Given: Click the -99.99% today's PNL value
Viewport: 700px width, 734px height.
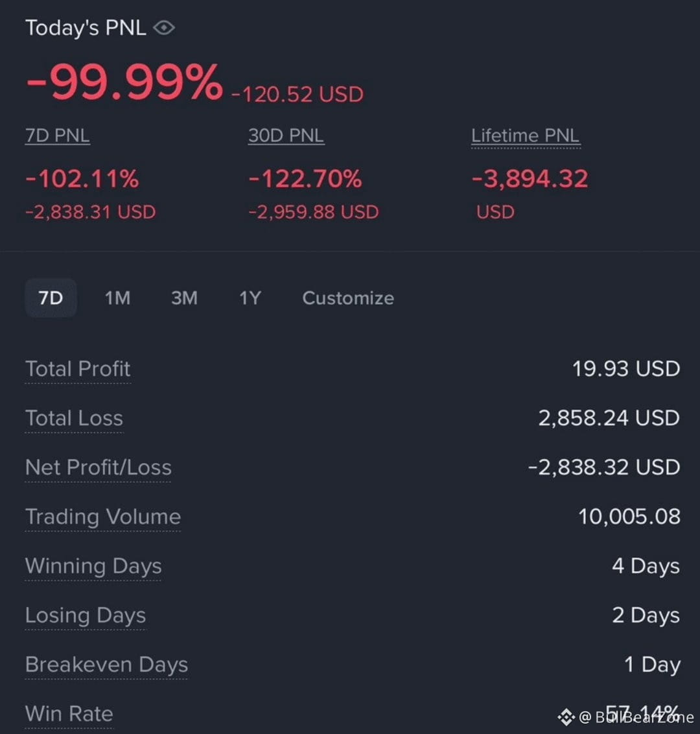Looking at the screenshot, I should [x=124, y=82].
